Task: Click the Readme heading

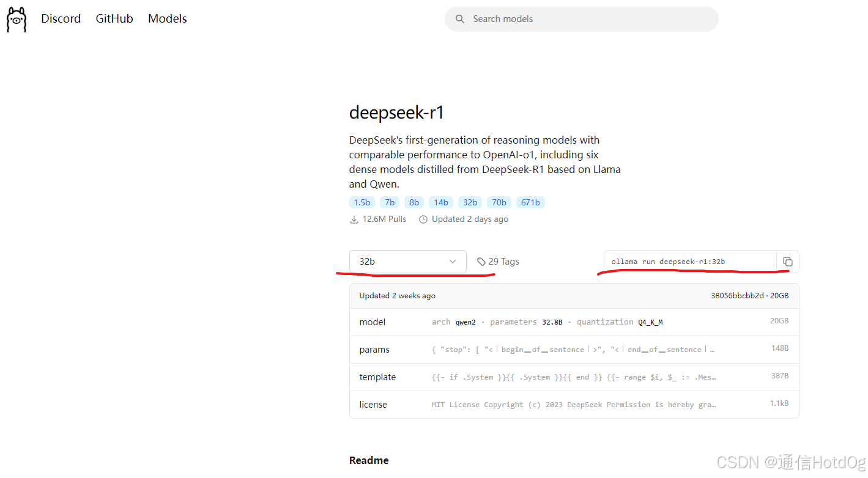Action: pyautogui.click(x=369, y=460)
